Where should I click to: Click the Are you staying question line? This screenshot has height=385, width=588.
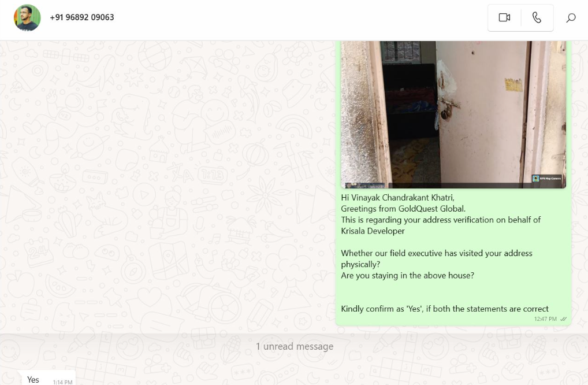click(407, 275)
